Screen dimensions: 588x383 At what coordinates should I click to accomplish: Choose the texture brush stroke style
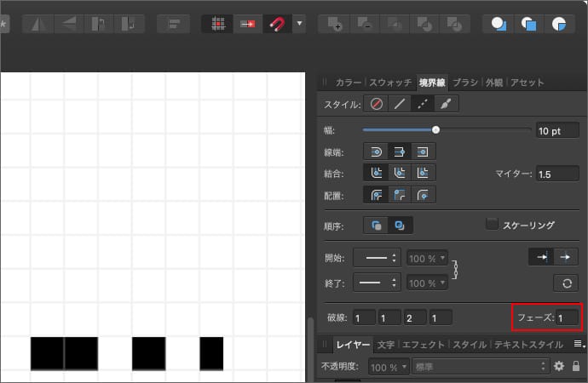[446, 105]
